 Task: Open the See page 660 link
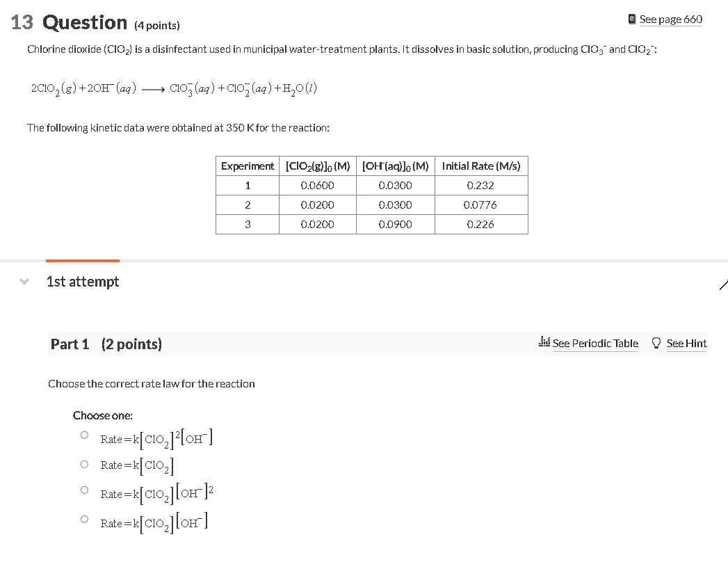[x=671, y=19]
